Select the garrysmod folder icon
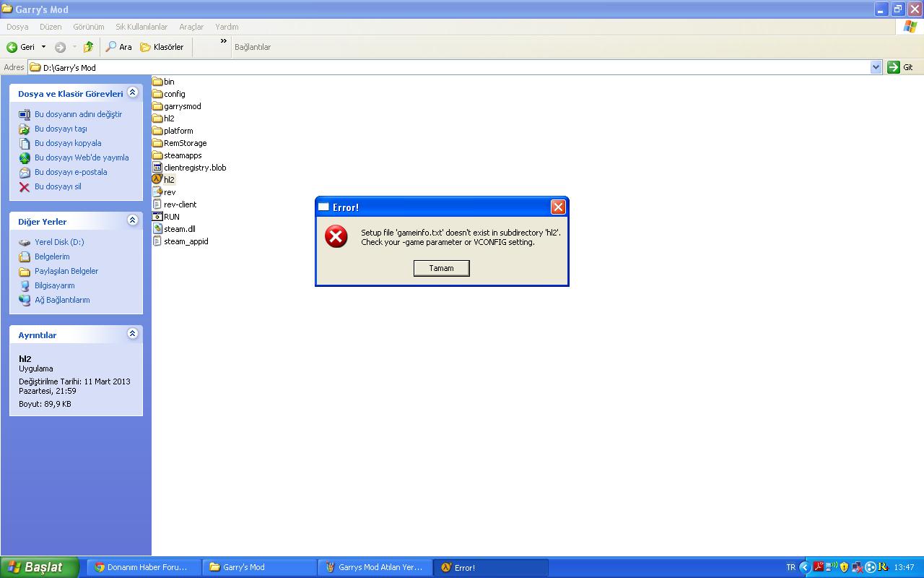The image size is (924, 578). pyautogui.click(x=157, y=106)
